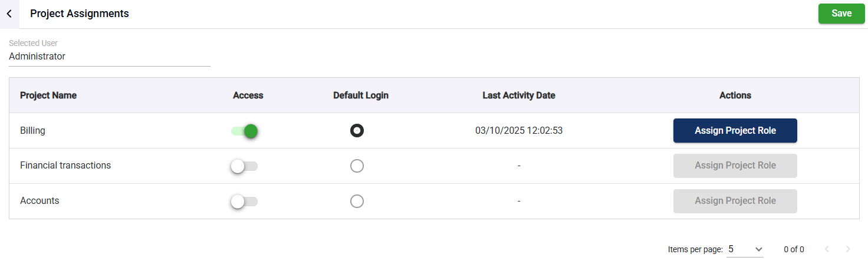Toggle Billing project access switch
Screen dimensions: 868x264
[x=245, y=131]
